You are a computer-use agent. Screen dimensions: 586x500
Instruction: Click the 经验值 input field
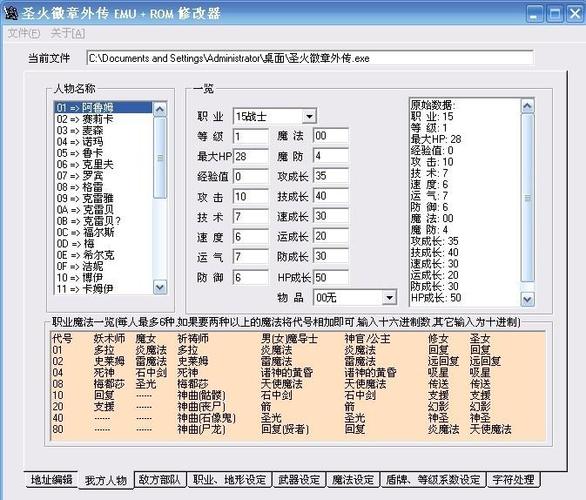[x=250, y=176]
